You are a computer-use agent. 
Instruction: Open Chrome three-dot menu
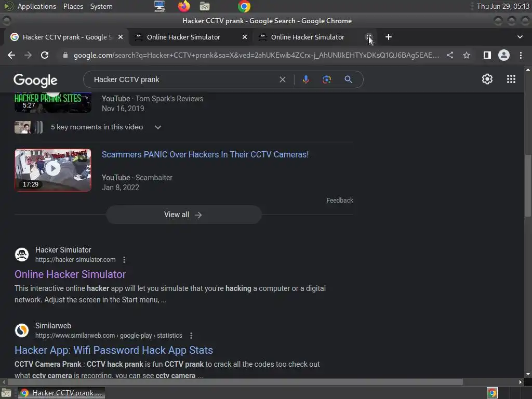click(521, 55)
